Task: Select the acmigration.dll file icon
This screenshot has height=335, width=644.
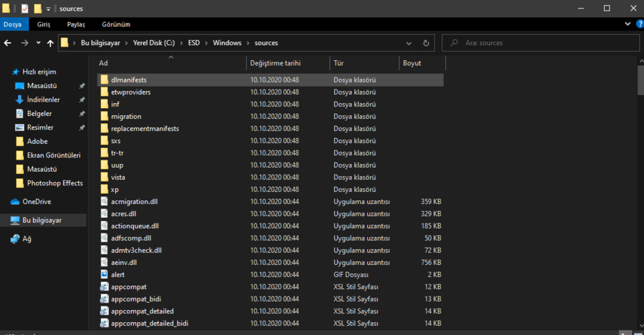Action: [104, 202]
